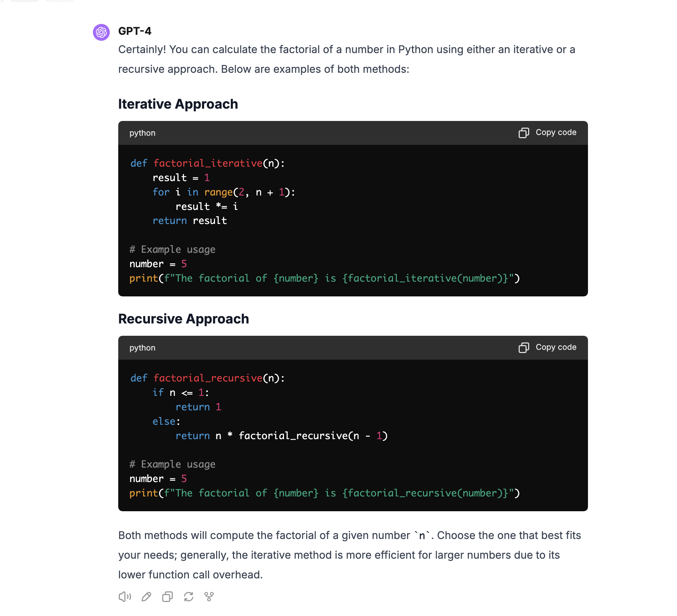Select the "python" label on the first code block
This screenshot has width=677, height=616.
142,133
